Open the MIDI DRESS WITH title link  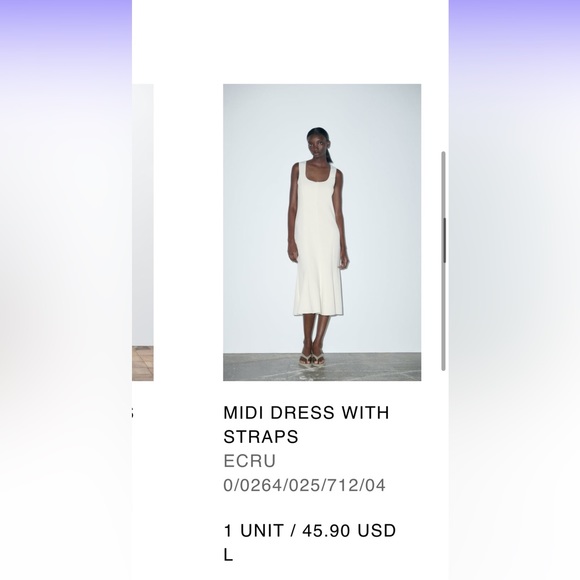click(x=306, y=412)
